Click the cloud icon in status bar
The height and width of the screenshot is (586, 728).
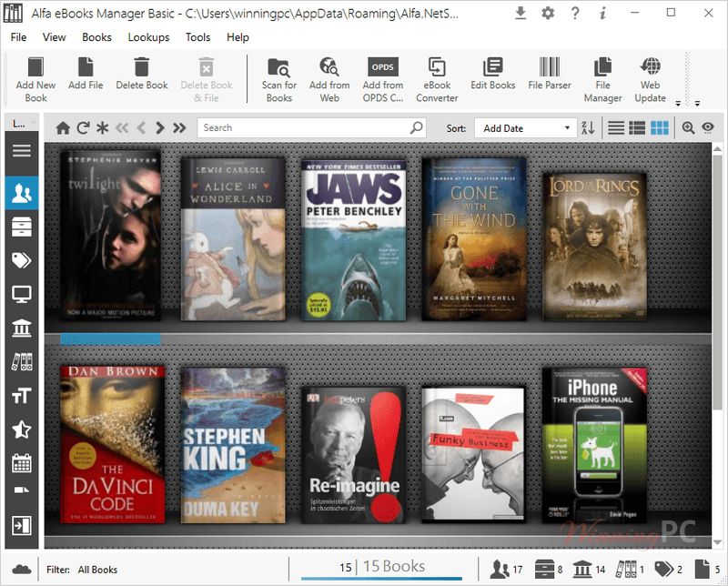coord(21,570)
